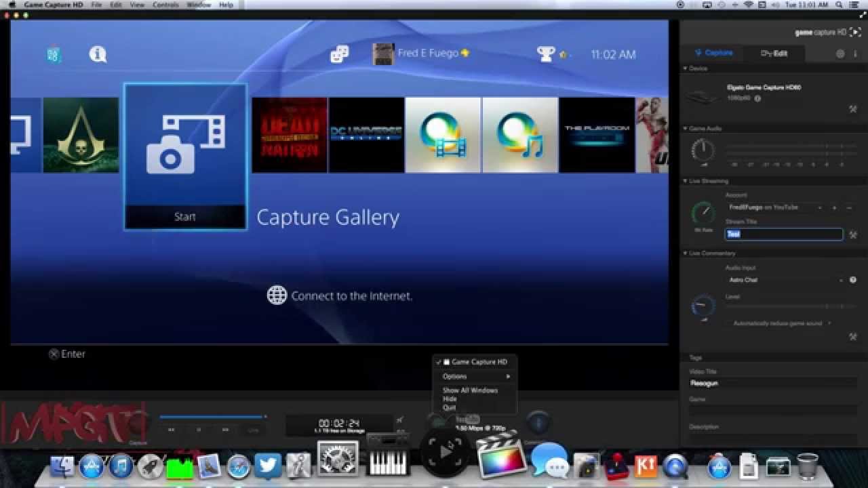The width and height of the screenshot is (868, 488).
Task: Open the Audio Input Astro Chat dropdown
Action: (785, 280)
